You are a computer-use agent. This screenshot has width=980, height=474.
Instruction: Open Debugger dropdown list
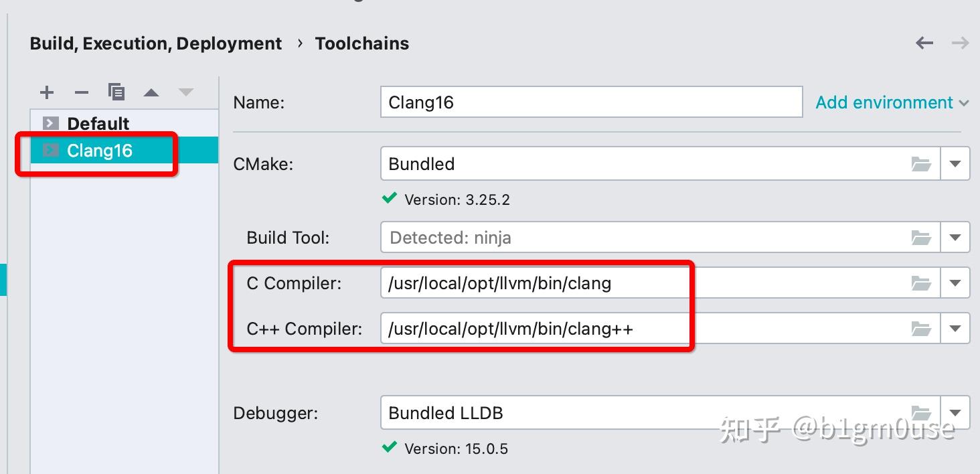click(955, 413)
